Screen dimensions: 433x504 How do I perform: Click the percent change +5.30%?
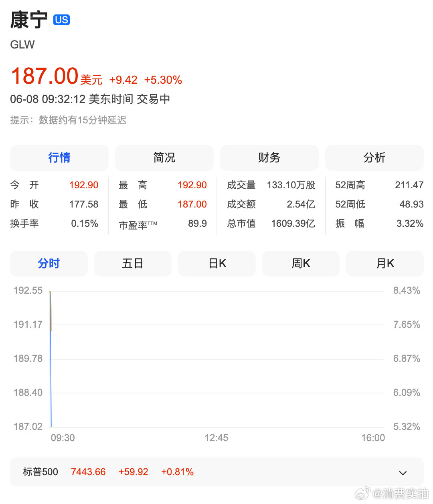tap(163, 80)
